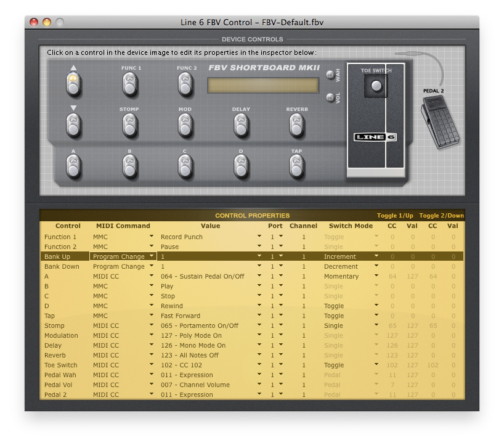Select the STOMP footswitch
The image size is (504, 445).
coord(130,126)
